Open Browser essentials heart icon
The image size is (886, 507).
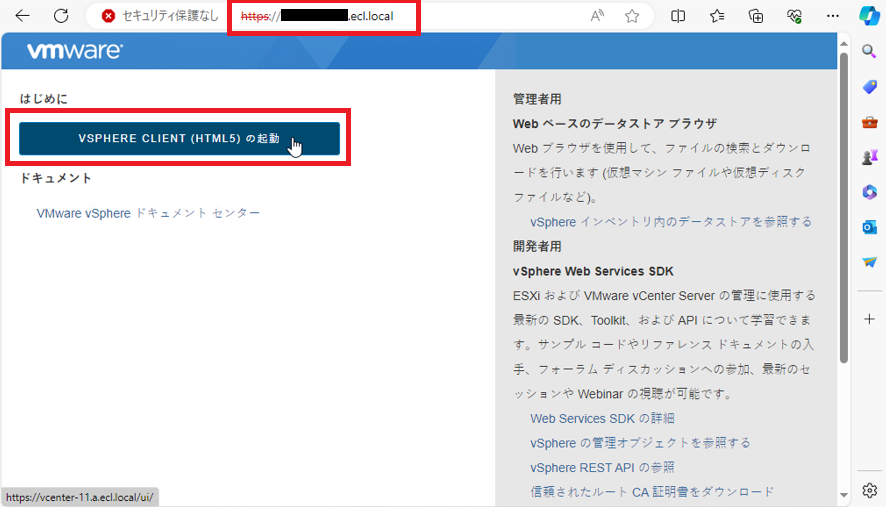[x=794, y=16]
